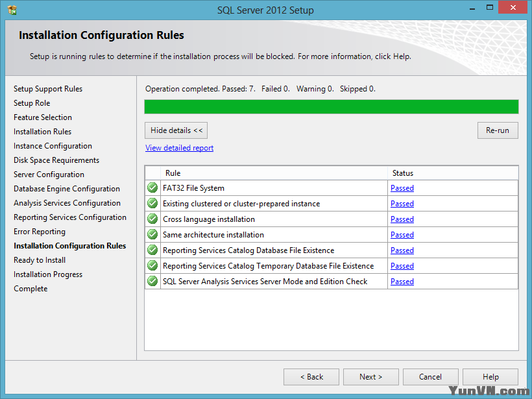
Task: Select Database Engine Configuration step
Action: [66, 189]
